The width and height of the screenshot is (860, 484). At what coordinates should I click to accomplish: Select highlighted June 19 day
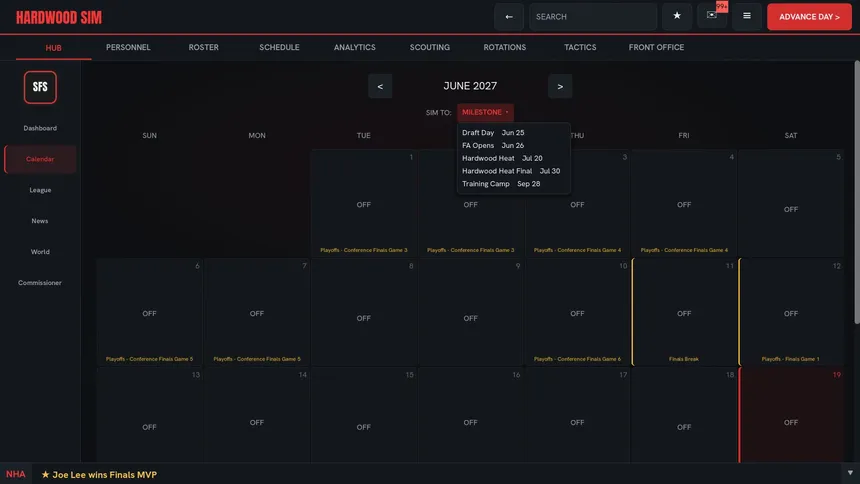(791, 415)
